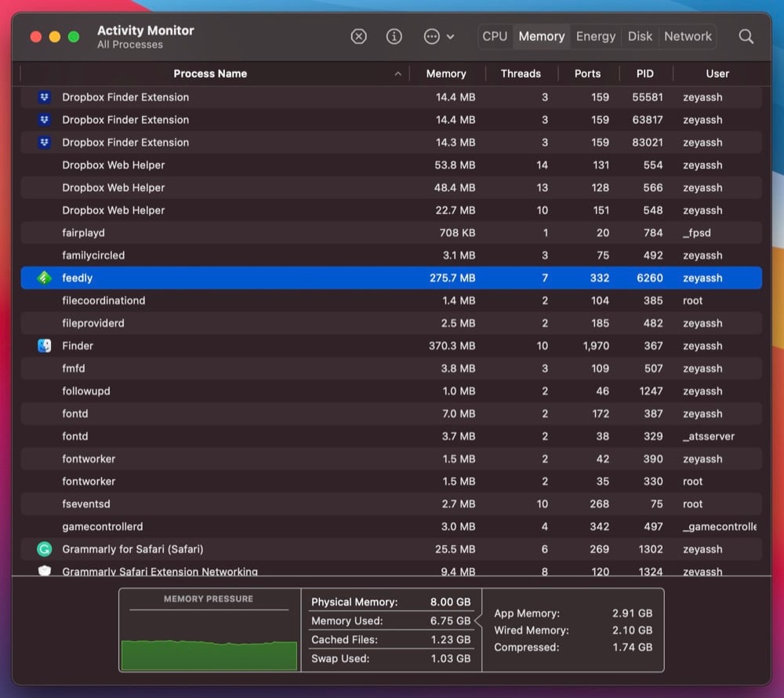
Task: Select fontworker owned by root, PID 330
Action: click(x=391, y=481)
